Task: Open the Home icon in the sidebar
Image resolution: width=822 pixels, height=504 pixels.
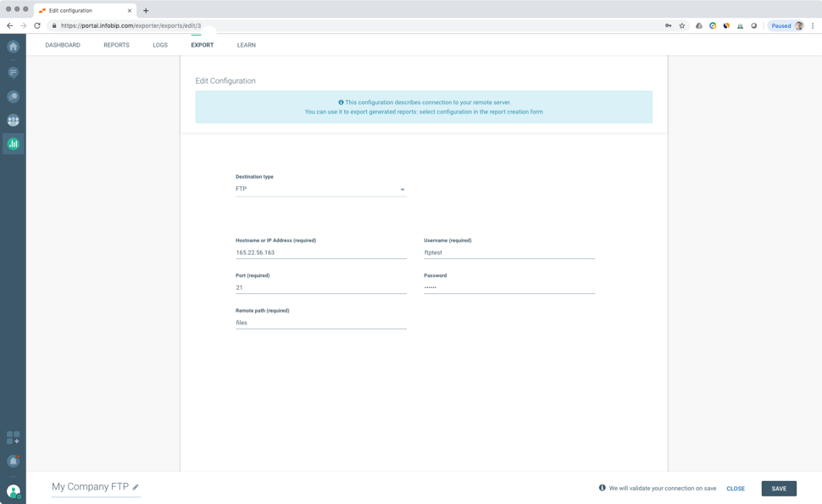Action: (x=13, y=47)
